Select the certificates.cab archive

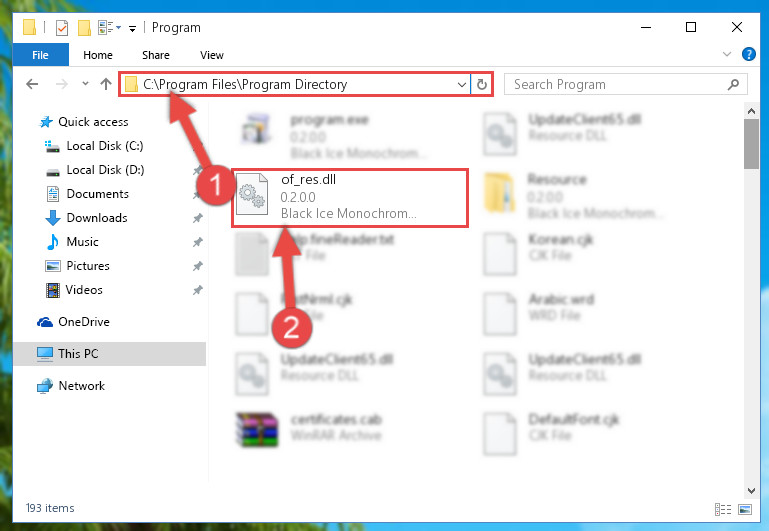(309, 428)
